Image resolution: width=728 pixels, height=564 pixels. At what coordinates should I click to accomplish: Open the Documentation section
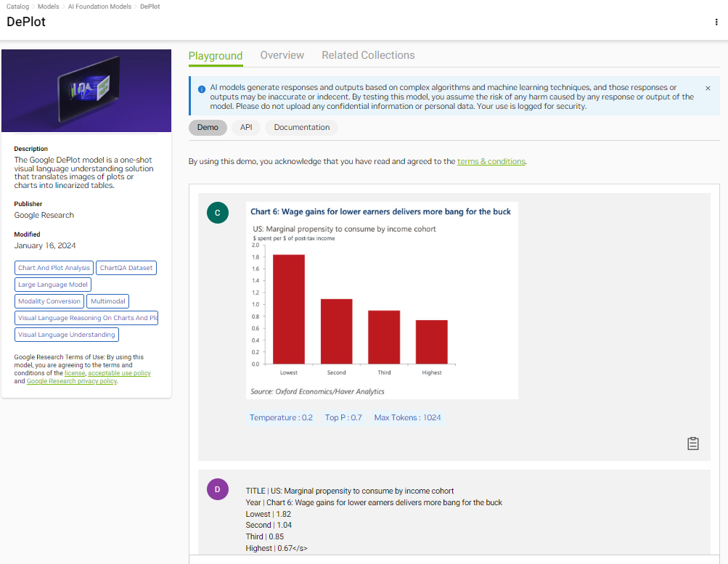pos(301,127)
